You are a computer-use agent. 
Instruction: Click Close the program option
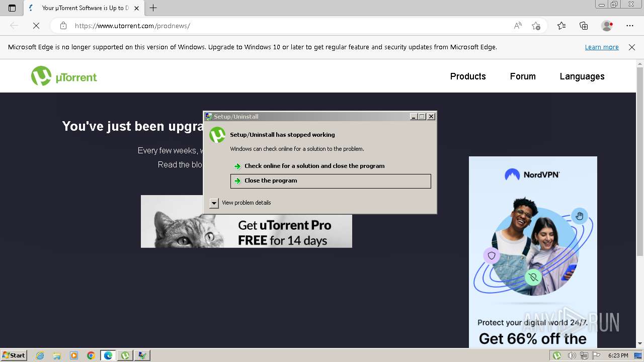[x=331, y=181]
